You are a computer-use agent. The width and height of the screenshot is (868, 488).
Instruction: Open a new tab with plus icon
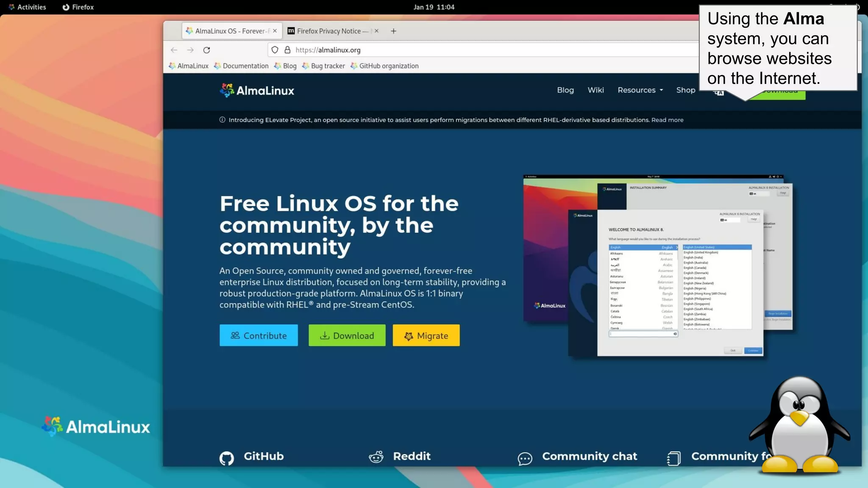393,31
